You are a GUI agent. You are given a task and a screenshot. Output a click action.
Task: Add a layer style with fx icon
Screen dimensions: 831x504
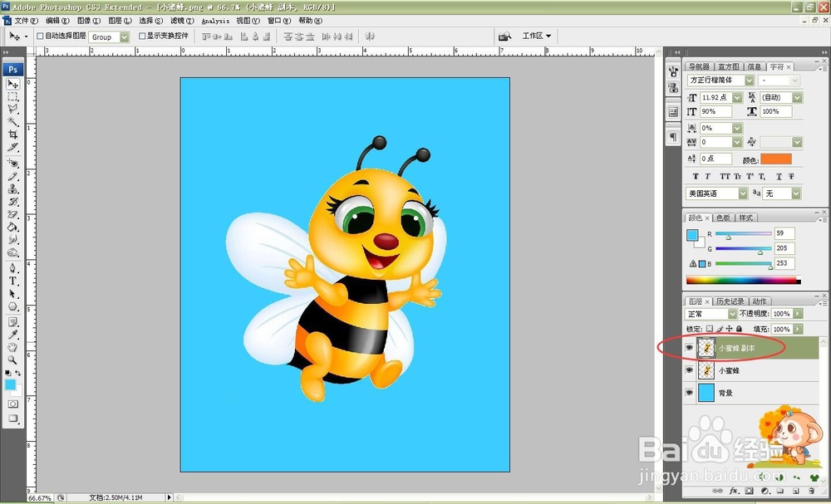coord(734,492)
